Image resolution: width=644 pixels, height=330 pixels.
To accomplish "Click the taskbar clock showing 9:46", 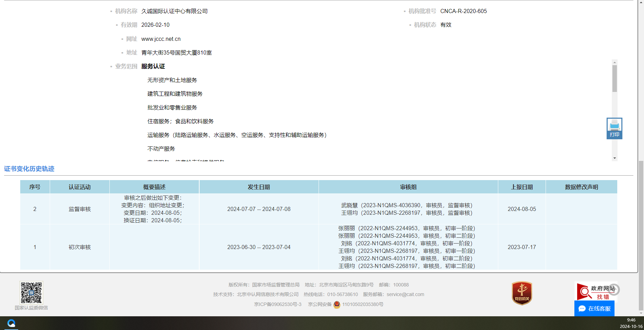I will (631, 320).
